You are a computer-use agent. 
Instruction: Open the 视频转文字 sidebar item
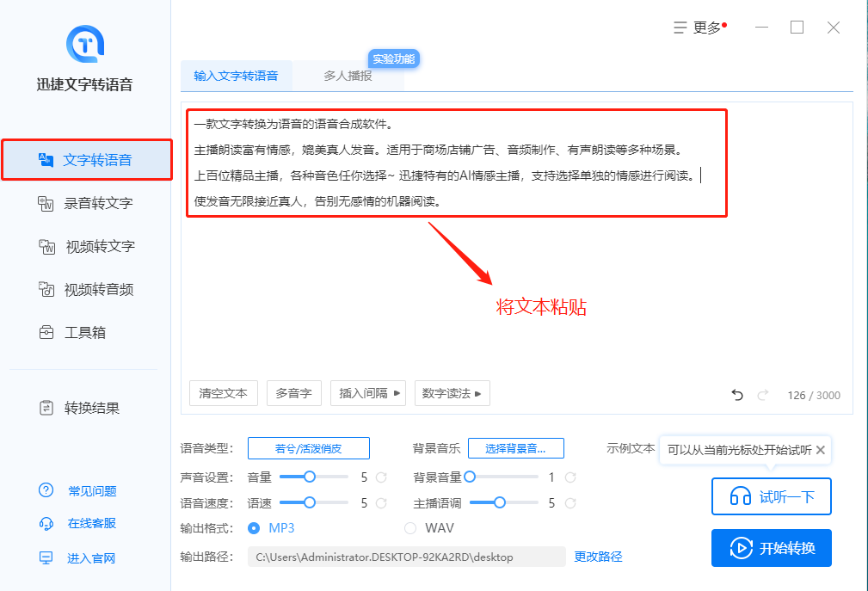[x=85, y=246]
